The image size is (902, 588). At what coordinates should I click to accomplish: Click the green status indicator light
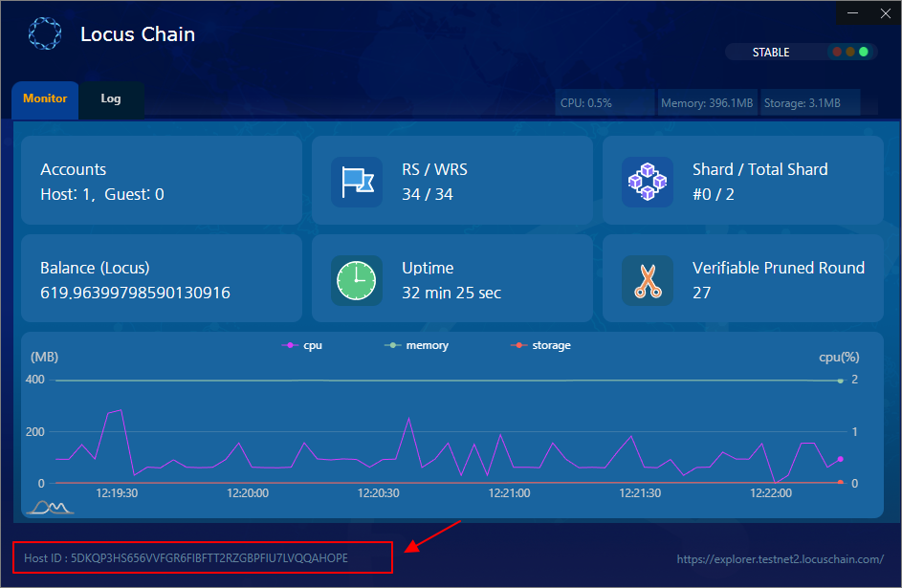[863, 53]
